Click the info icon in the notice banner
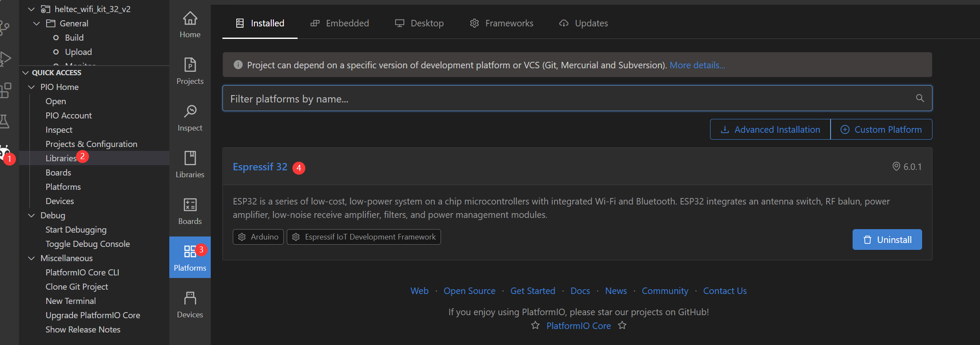Image resolution: width=980 pixels, height=345 pixels. (238, 65)
